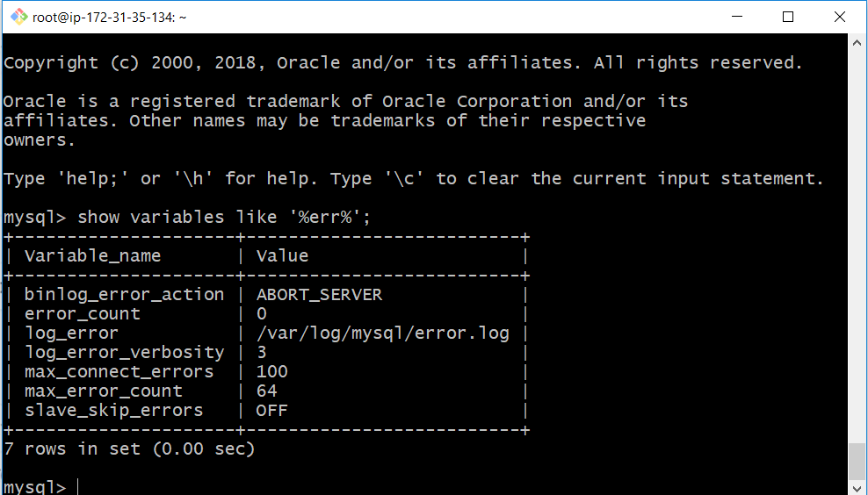Click the Variable_name column header
This screenshot has width=868, height=495.
(x=92, y=256)
